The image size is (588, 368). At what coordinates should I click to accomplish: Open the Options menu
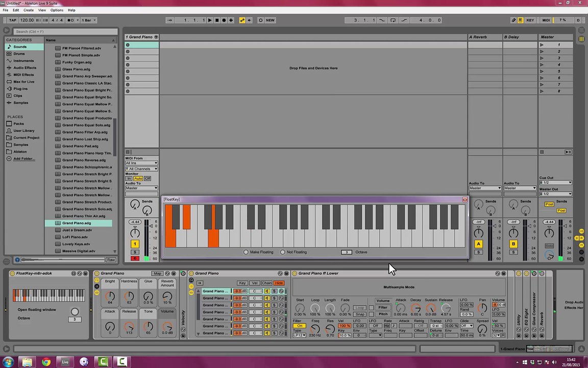57,10
